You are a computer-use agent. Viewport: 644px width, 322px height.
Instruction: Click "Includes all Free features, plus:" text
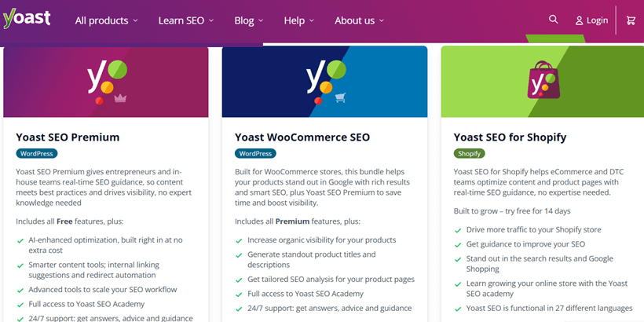click(x=70, y=221)
